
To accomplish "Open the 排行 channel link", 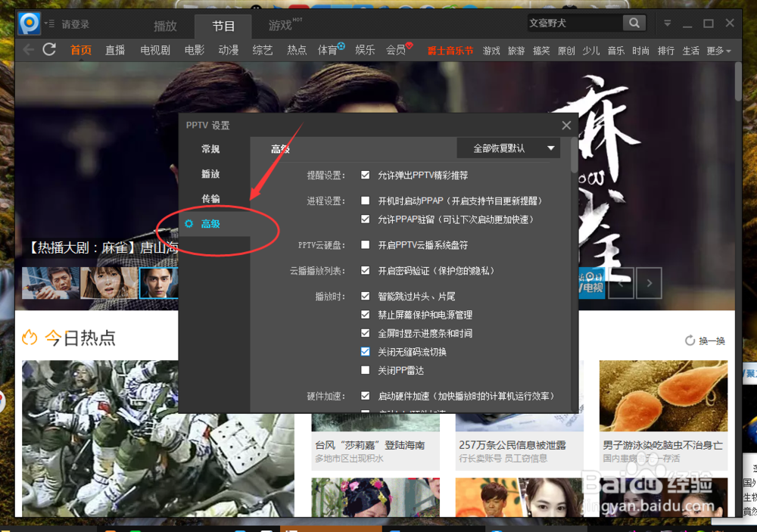I will (x=665, y=51).
